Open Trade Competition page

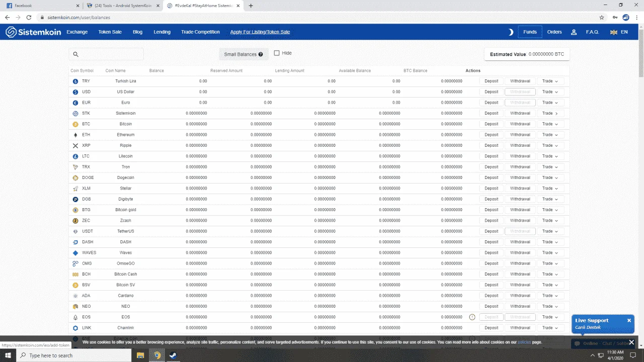[200, 32]
